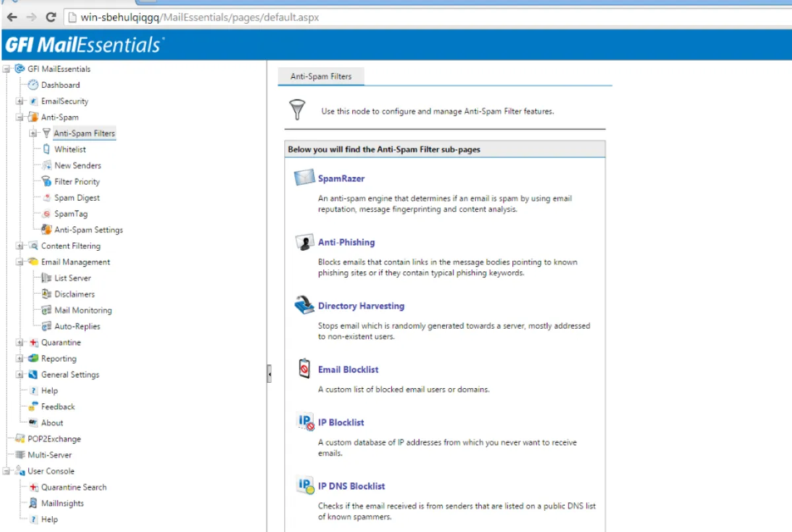The width and height of the screenshot is (792, 532).
Task: Expand the Reporting tree node
Action: click(x=20, y=358)
